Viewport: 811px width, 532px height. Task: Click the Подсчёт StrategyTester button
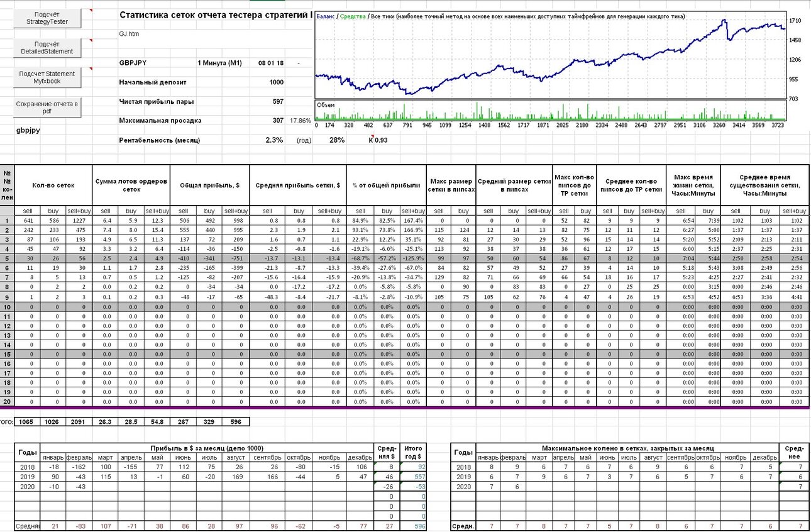47,18
